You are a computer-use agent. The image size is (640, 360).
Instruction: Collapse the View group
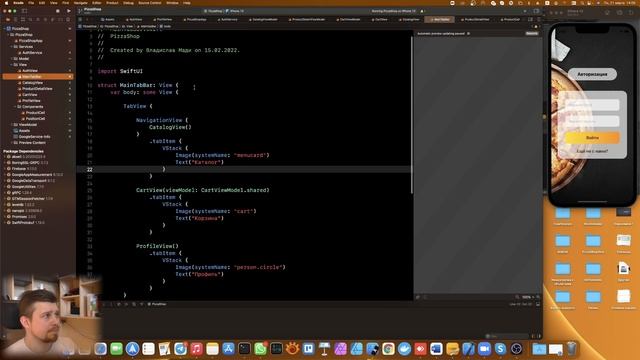12,64
